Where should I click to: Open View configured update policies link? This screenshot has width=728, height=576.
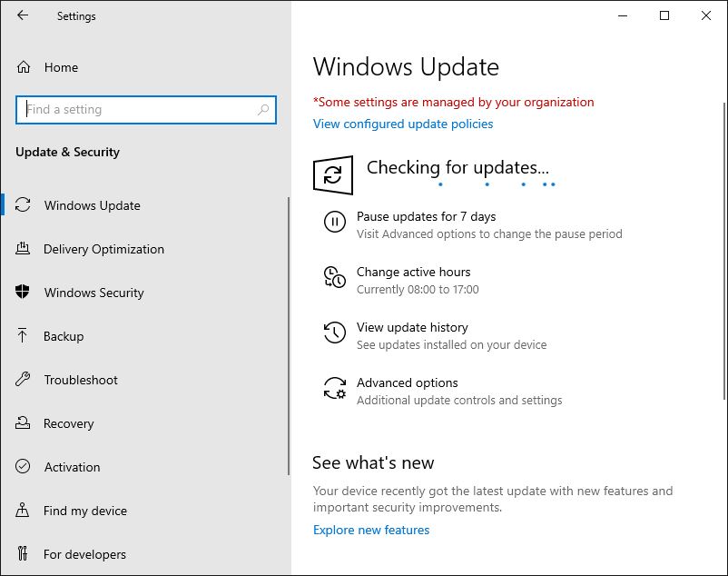click(x=403, y=124)
